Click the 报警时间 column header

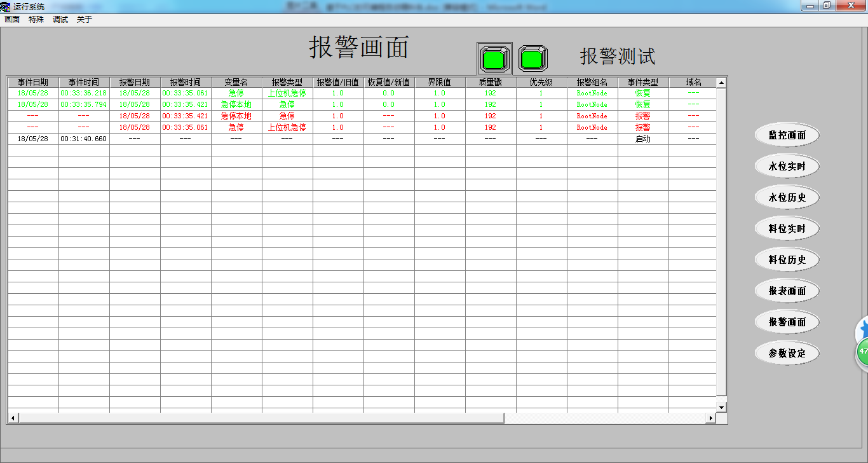186,83
